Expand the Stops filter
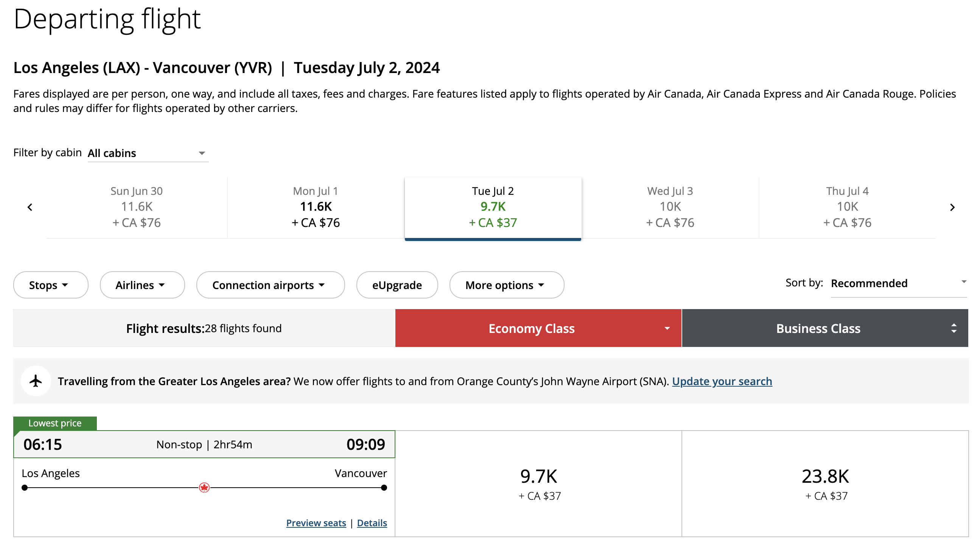This screenshot has width=980, height=541. [51, 285]
